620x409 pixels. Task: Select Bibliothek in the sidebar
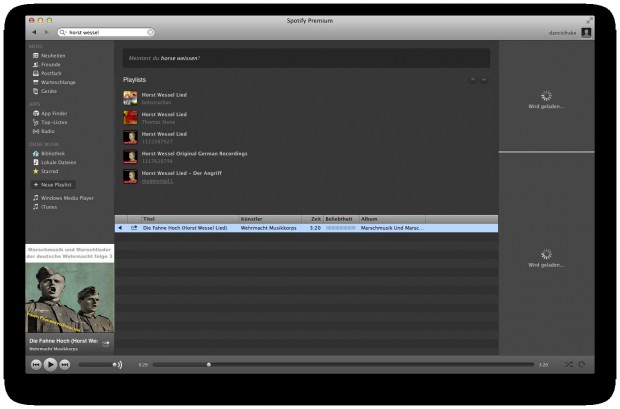point(53,153)
